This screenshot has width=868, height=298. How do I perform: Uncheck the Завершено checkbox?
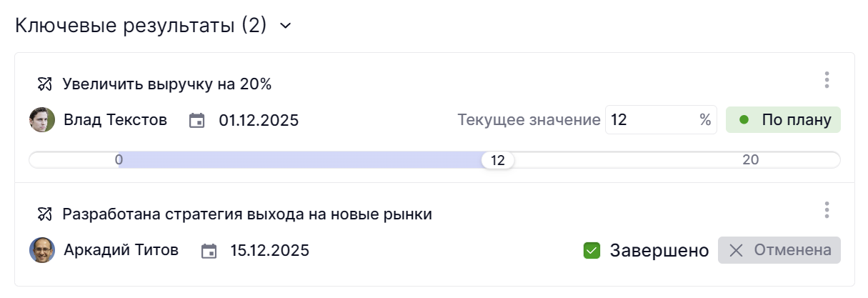(x=592, y=250)
